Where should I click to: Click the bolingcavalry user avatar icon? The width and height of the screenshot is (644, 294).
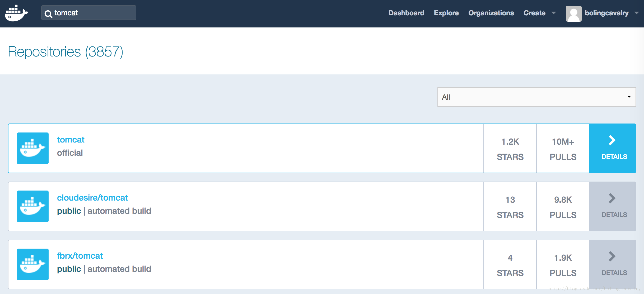[x=573, y=14]
